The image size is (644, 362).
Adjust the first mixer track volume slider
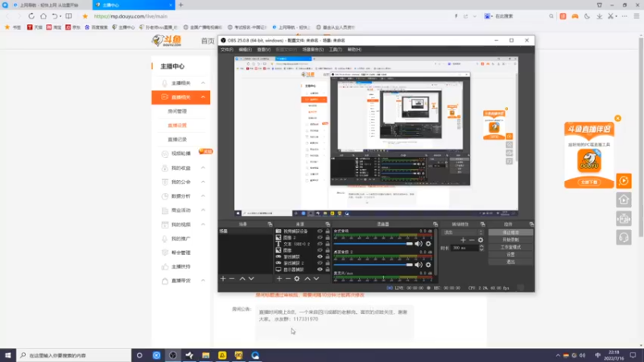click(x=374, y=244)
